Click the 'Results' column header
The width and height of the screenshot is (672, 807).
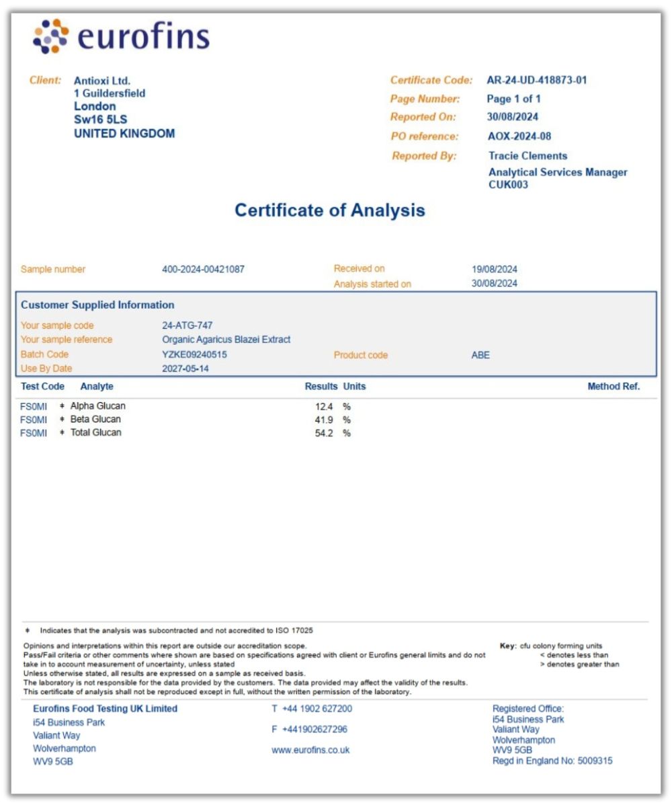[321, 387]
